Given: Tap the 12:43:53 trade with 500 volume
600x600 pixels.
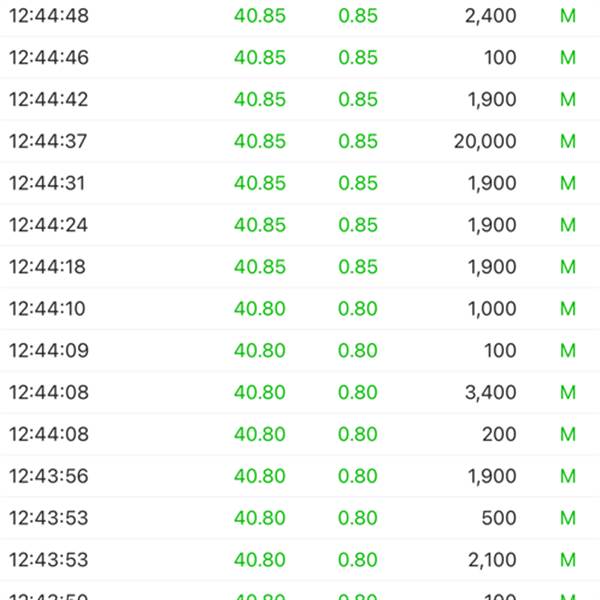Looking at the screenshot, I should click(x=300, y=518).
